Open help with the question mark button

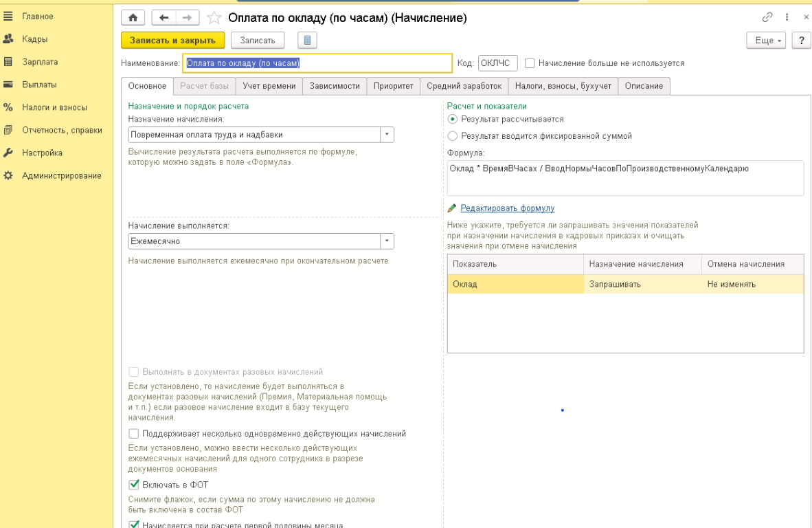pyautogui.click(x=801, y=41)
